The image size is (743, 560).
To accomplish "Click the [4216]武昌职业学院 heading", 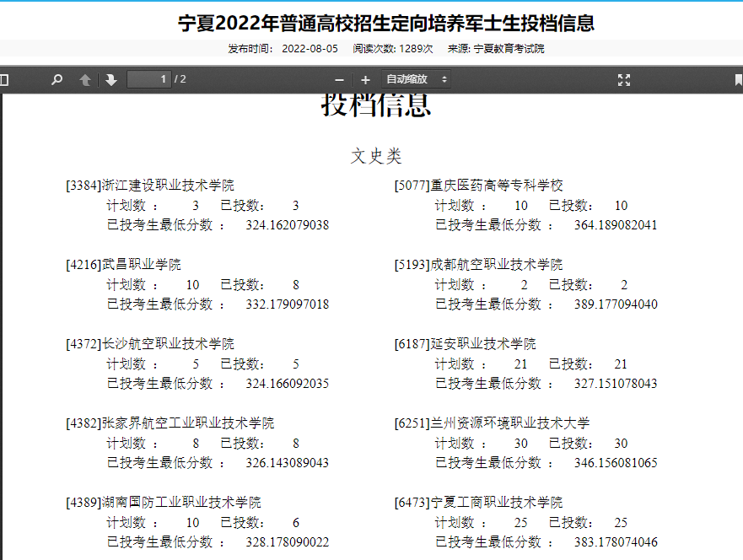I will [x=124, y=264].
